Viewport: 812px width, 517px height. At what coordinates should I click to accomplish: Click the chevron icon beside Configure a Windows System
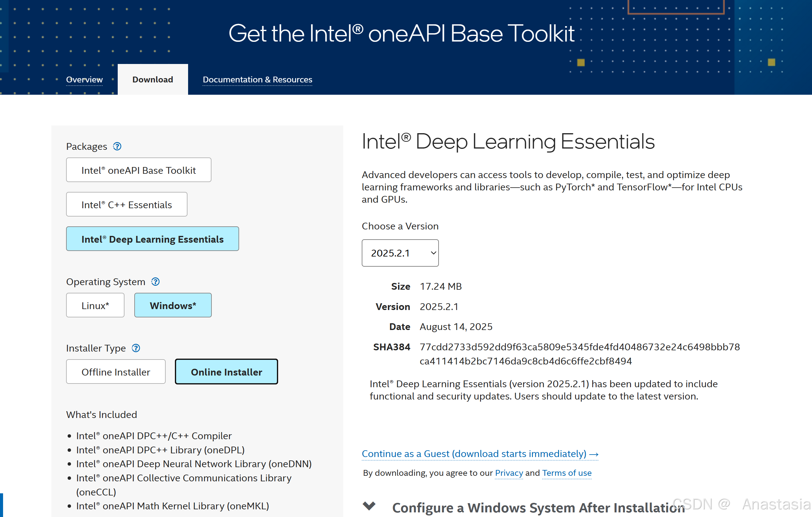pyautogui.click(x=369, y=506)
